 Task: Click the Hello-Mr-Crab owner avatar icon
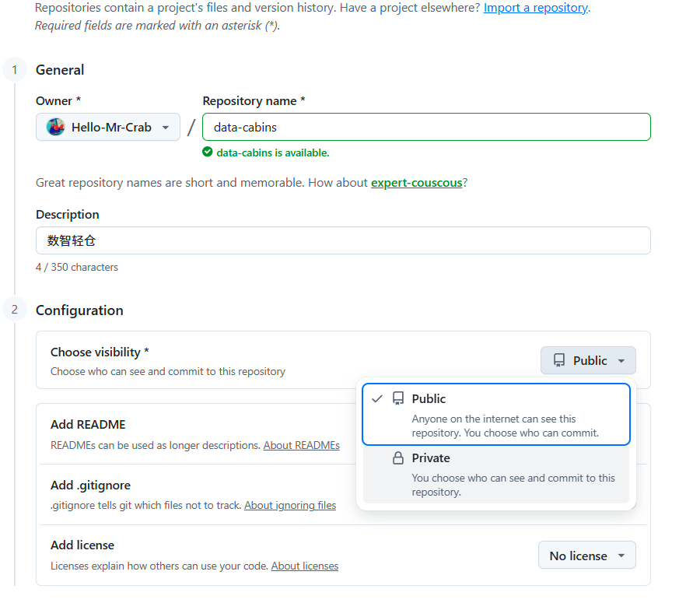pos(56,127)
